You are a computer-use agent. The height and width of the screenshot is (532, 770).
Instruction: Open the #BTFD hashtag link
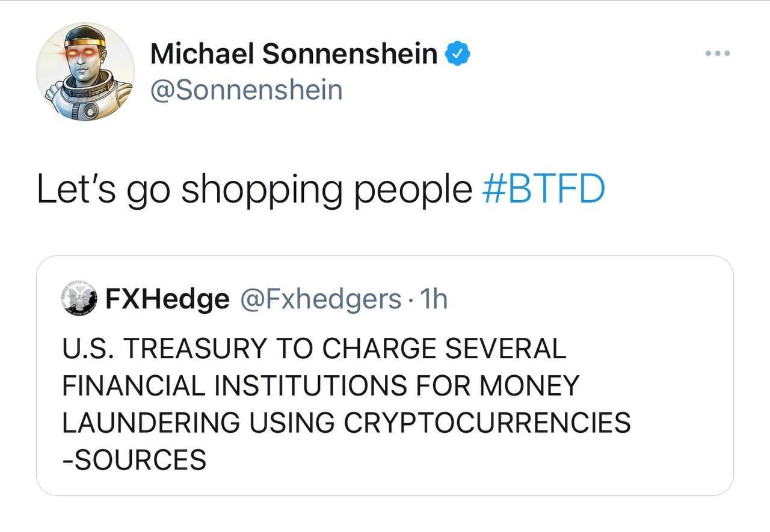[x=544, y=189]
